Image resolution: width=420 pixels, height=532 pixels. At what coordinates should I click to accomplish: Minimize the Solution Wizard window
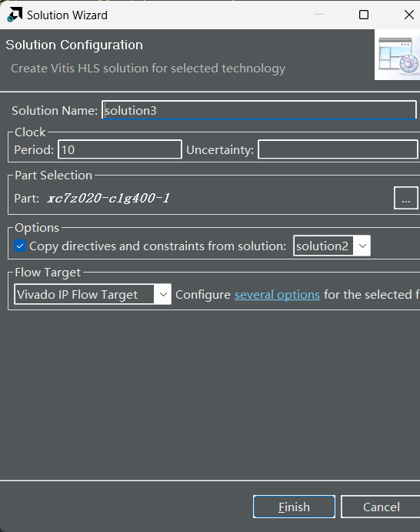pos(319,15)
